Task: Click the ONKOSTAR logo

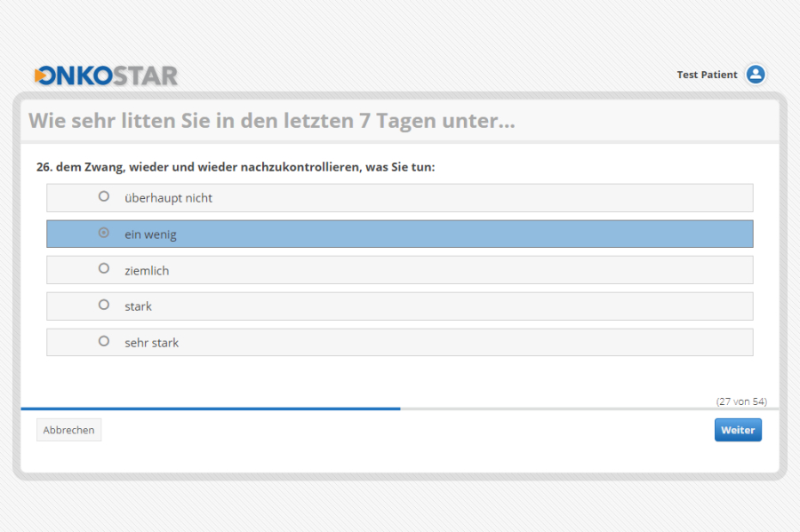Action: point(106,75)
